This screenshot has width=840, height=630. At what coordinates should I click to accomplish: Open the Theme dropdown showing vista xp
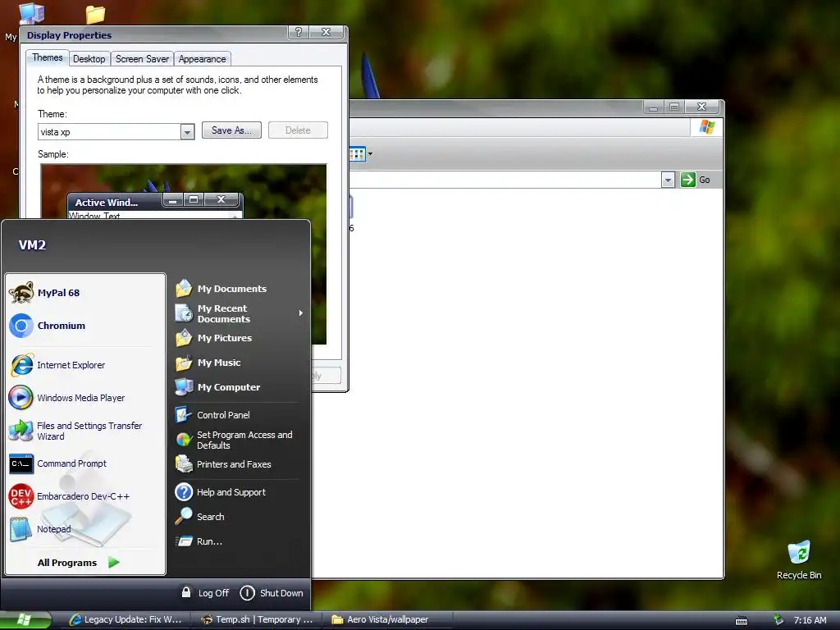187,132
